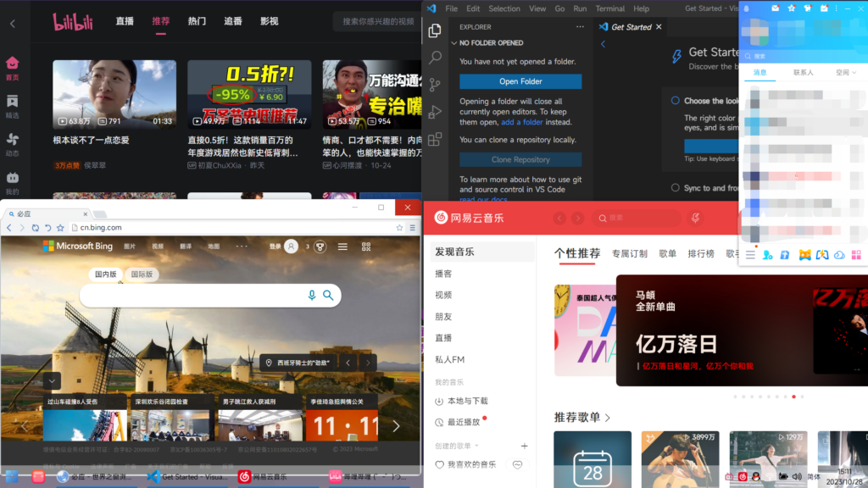The width and height of the screenshot is (868, 488).
Task: Select 排行榜 tab in NetEase Music
Action: pyautogui.click(x=701, y=254)
